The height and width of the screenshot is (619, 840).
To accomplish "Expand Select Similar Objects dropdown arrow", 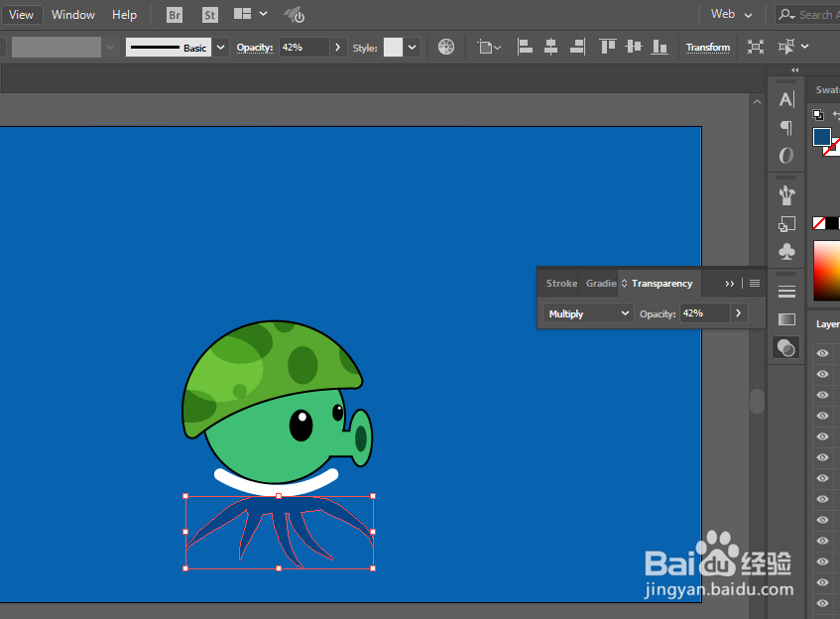I will (804, 47).
